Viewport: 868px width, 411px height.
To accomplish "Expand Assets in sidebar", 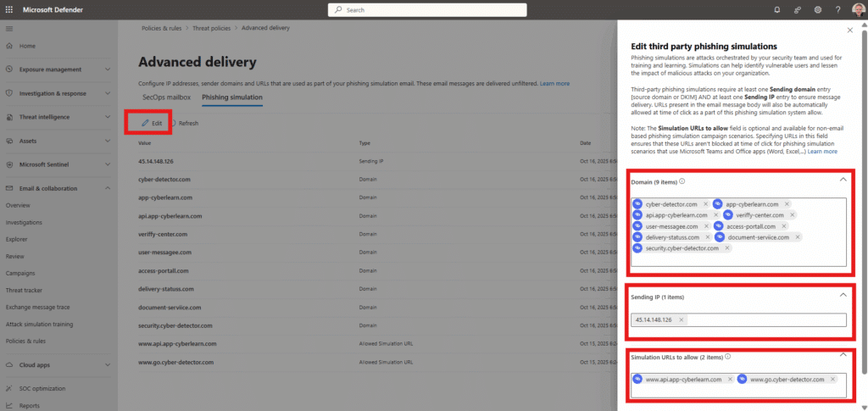I will click(x=108, y=141).
